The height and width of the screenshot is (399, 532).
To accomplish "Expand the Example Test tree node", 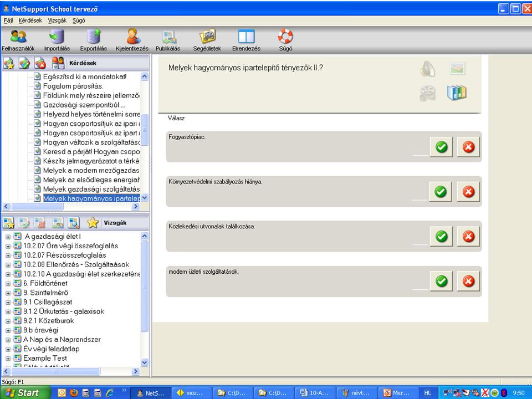I will click(8, 359).
